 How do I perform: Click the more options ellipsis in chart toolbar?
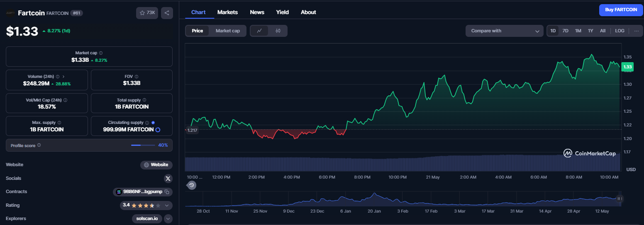(x=637, y=31)
